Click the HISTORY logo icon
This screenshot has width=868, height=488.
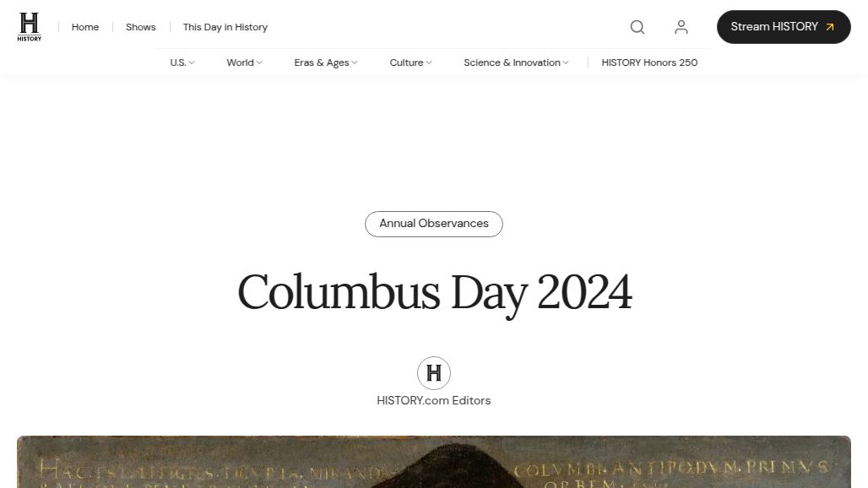point(30,26)
